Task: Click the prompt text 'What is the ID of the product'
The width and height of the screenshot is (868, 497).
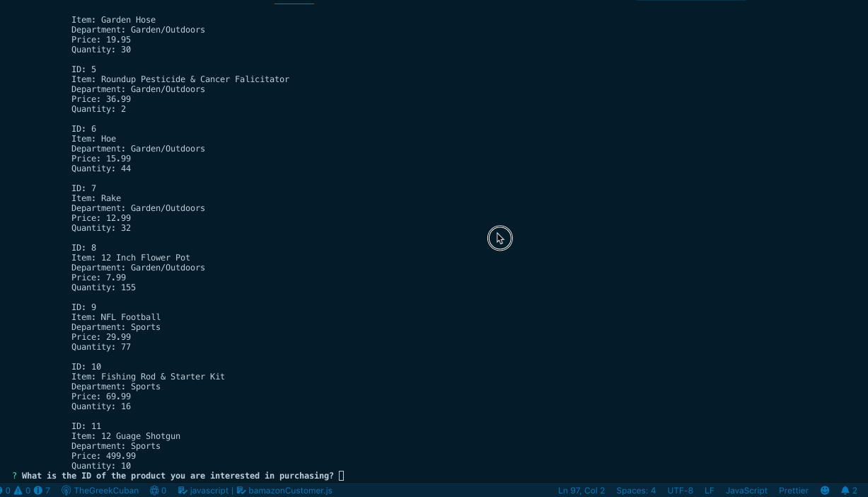Action: pyautogui.click(x=93, y=476)
